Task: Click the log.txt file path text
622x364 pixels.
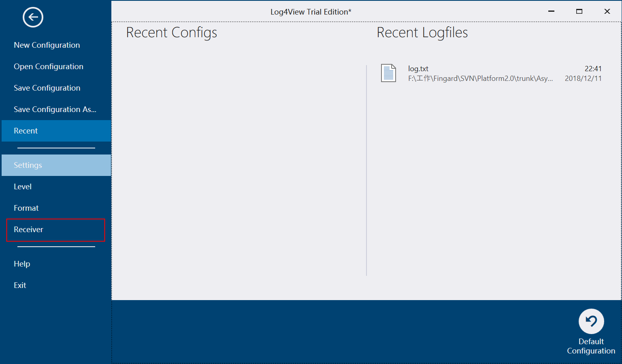Action: click(x=480, y=78)
